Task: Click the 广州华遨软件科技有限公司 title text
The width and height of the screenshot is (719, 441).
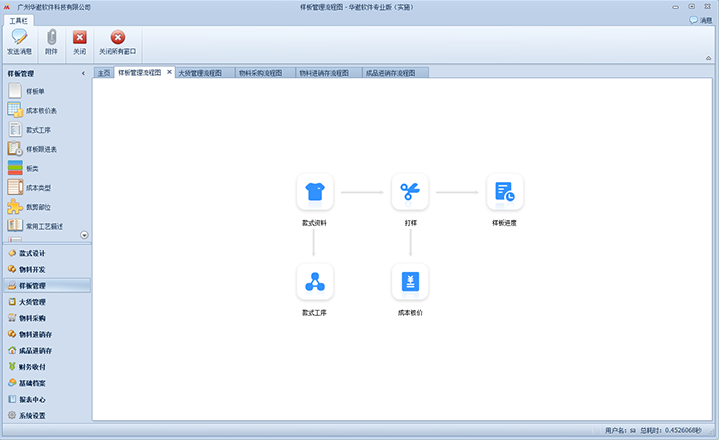Action: tap(54, 7)
